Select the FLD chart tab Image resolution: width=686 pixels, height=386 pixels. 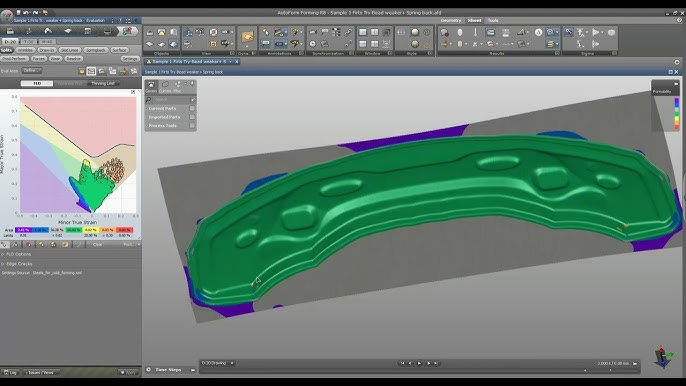pos(37,83)
